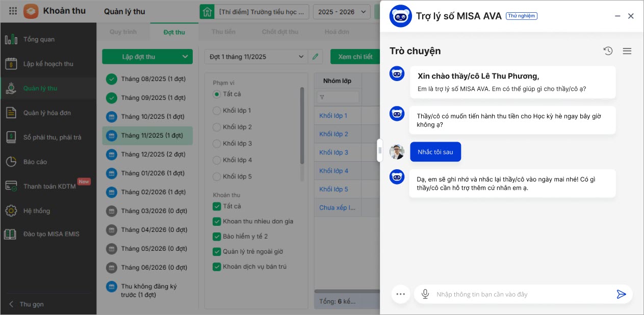Image resolution: width=644 pixels, height=315 pixels.
Task: Open Hệ thống gear icon
Action: (x=11, y=211)
